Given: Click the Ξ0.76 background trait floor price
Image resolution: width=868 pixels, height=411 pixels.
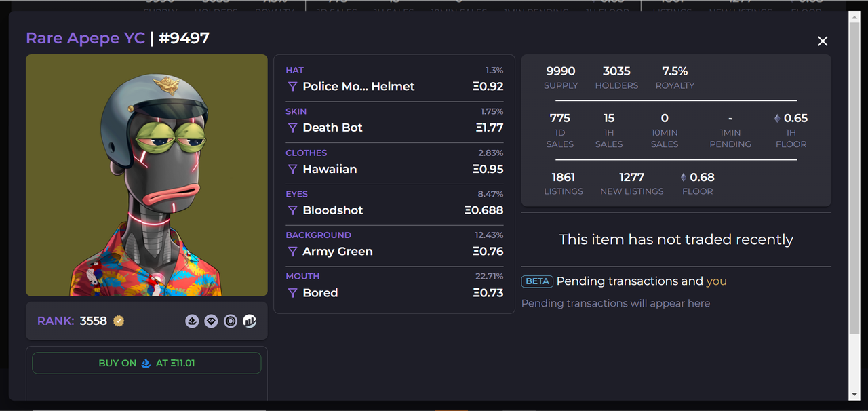Looking at the screenshot, I should 488,252.
